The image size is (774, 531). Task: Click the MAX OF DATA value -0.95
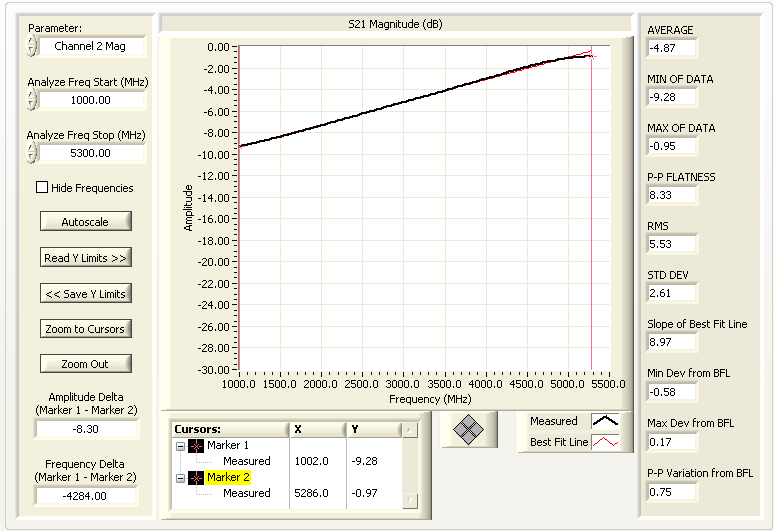(671, 146)
